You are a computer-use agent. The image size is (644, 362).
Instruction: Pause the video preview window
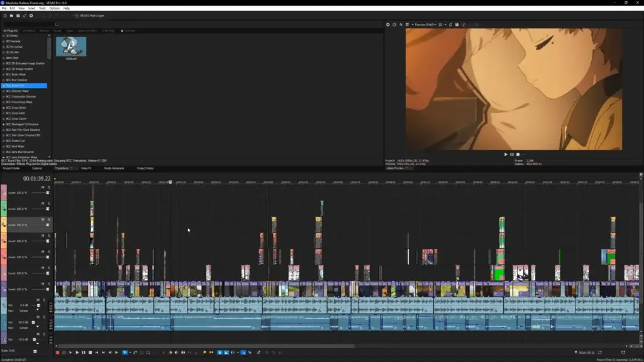point(512,155)
